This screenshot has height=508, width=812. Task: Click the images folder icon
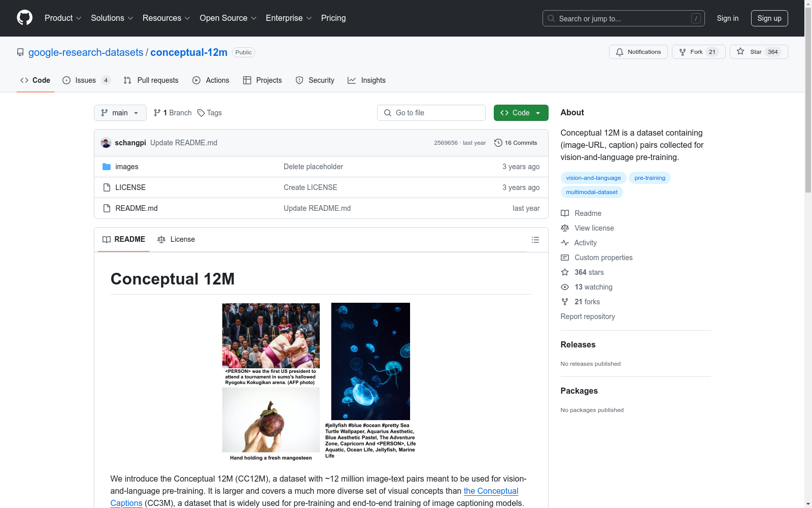pos(107,167)
